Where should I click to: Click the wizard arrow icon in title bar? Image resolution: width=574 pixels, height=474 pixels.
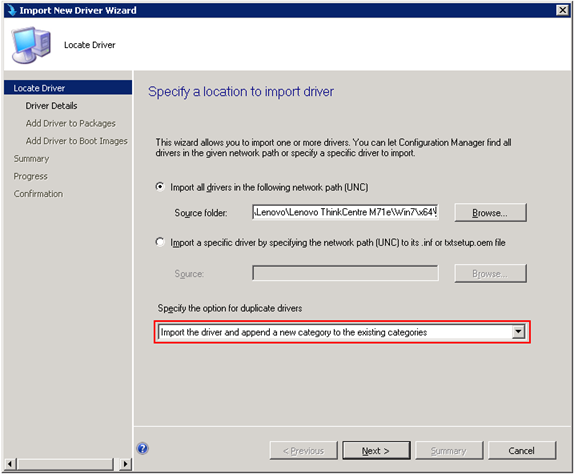tap(12, 10)
